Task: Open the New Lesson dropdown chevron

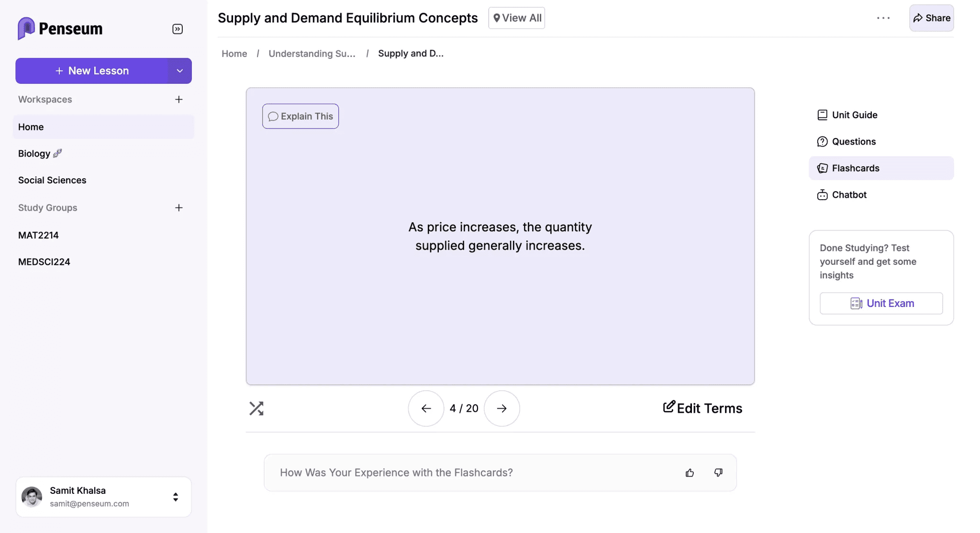Action: pyautogui.click(x=180, y=70)
